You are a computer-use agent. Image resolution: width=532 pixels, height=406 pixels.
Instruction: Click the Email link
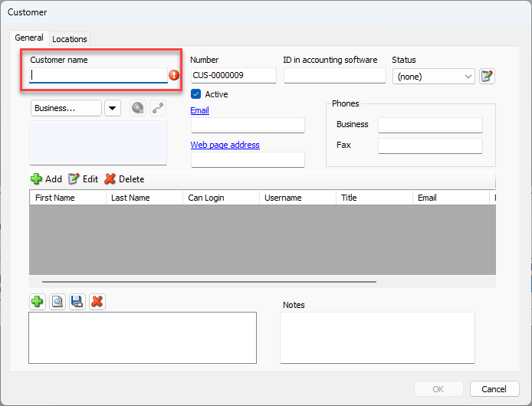[x=199, y=110]
